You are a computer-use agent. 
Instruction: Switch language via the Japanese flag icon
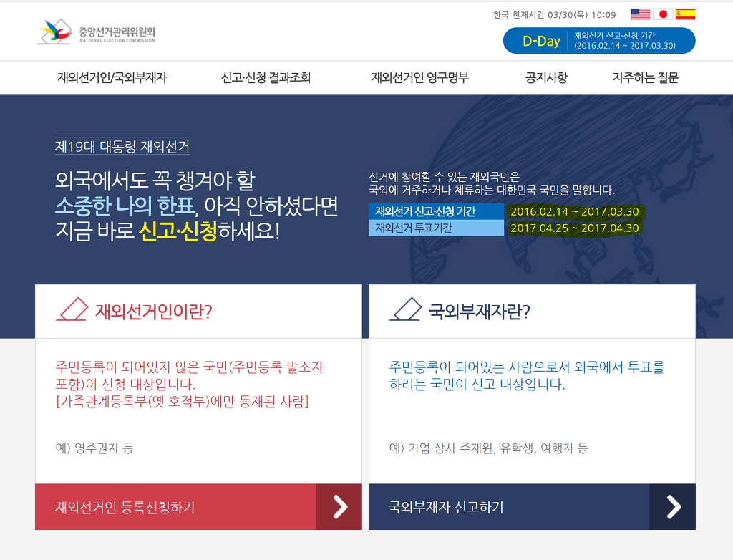click(662, 14)
